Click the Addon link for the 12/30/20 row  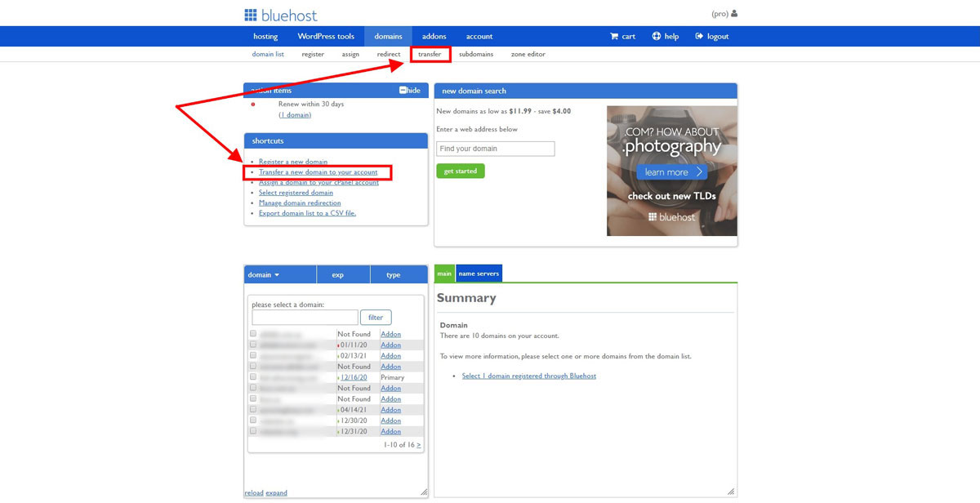coord(391,421)
